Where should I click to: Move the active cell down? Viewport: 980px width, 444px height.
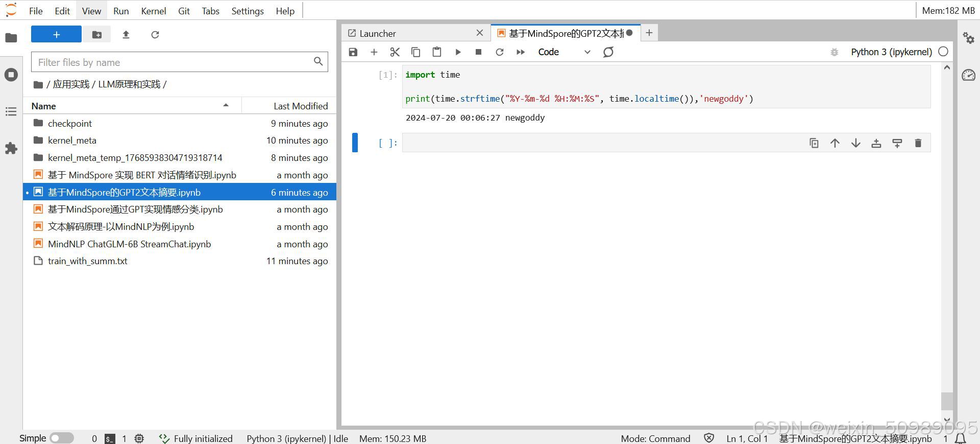856,143
